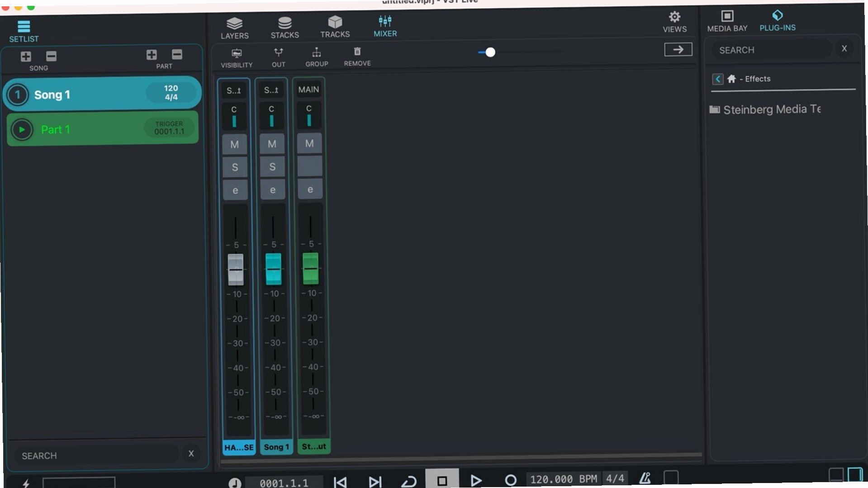
Task: Switch to the Tracks view
Action: (335, 27)
